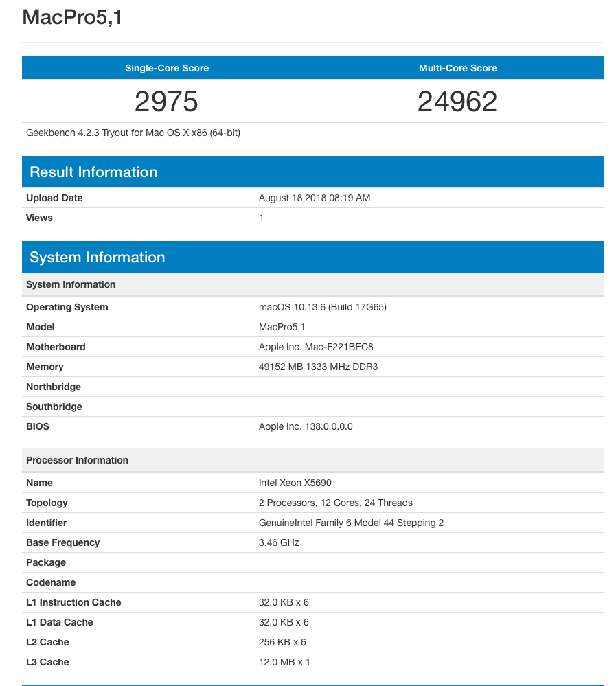
Task: Click the L3 Cache label
Action: click(x=47, y=662)
